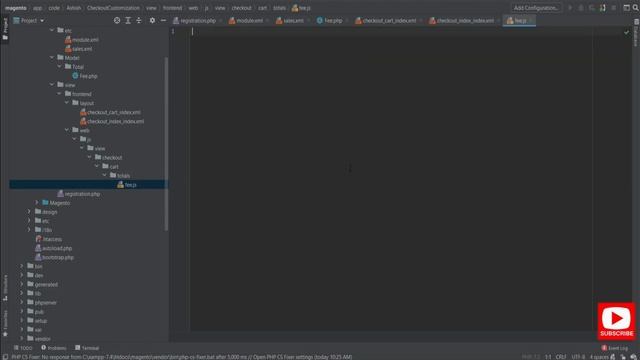
Task: Expand the generated folder
Action: point(22,284)
